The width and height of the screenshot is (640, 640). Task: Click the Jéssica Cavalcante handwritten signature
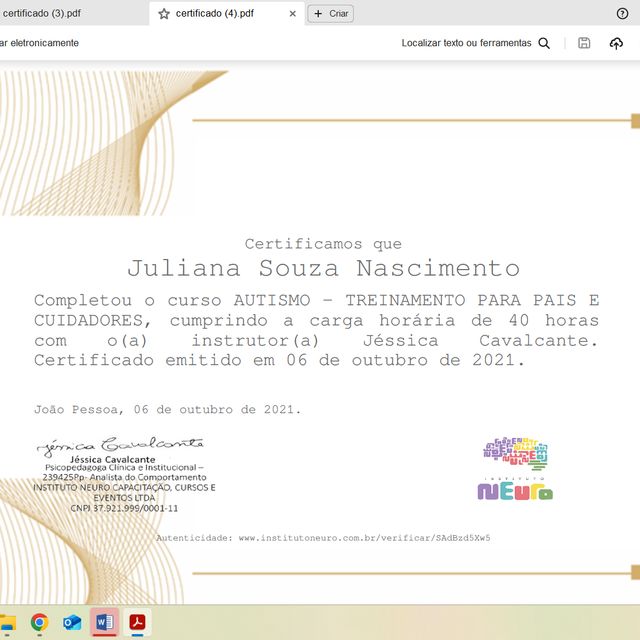120,446
